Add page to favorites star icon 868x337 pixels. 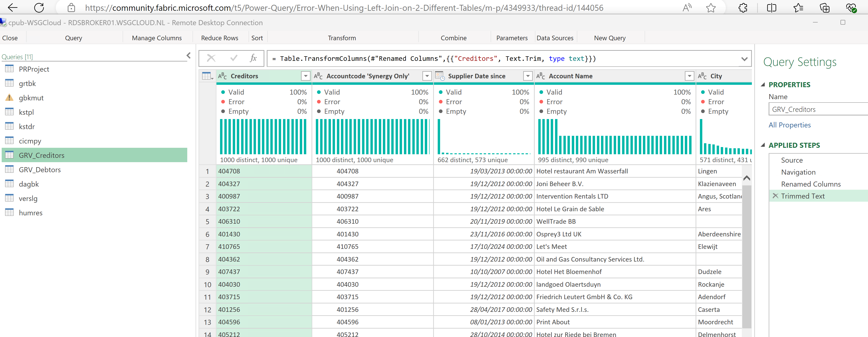pos(711,7)
